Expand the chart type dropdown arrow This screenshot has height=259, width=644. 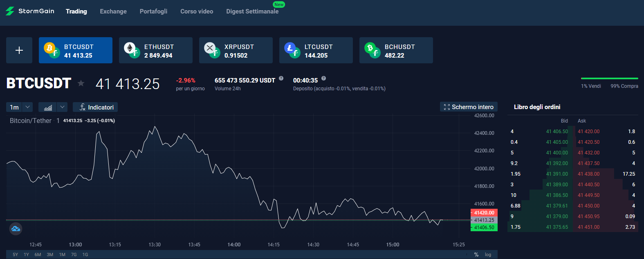(62, 107)
